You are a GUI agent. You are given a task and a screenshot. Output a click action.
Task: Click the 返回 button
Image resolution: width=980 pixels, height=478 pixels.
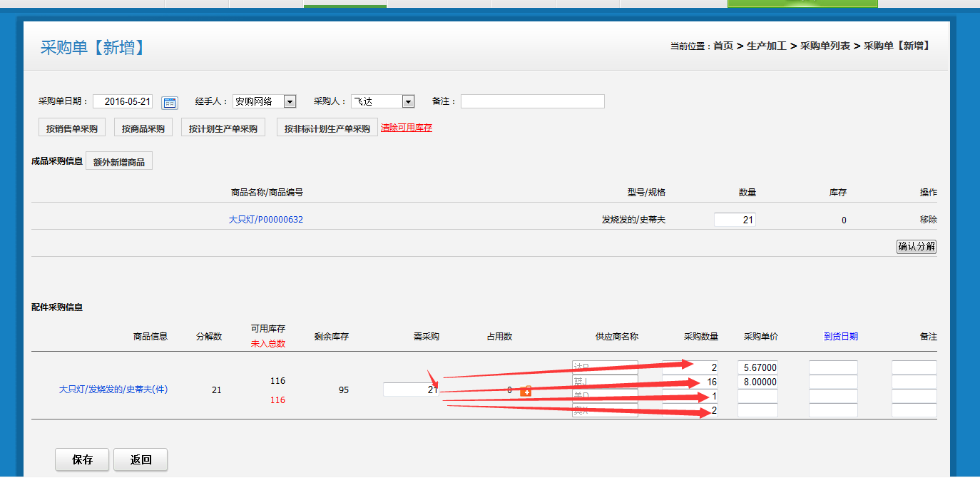[x=141, y=459]
